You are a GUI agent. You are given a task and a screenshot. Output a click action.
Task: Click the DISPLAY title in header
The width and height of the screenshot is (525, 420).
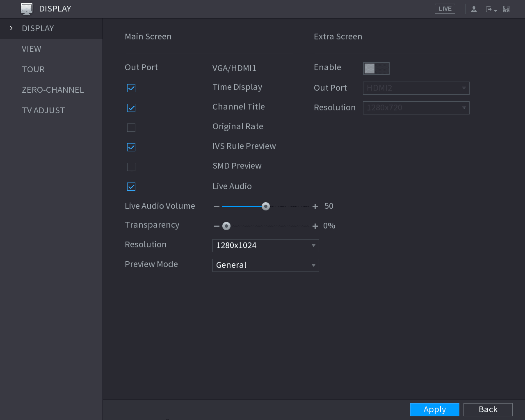(55, 9)
